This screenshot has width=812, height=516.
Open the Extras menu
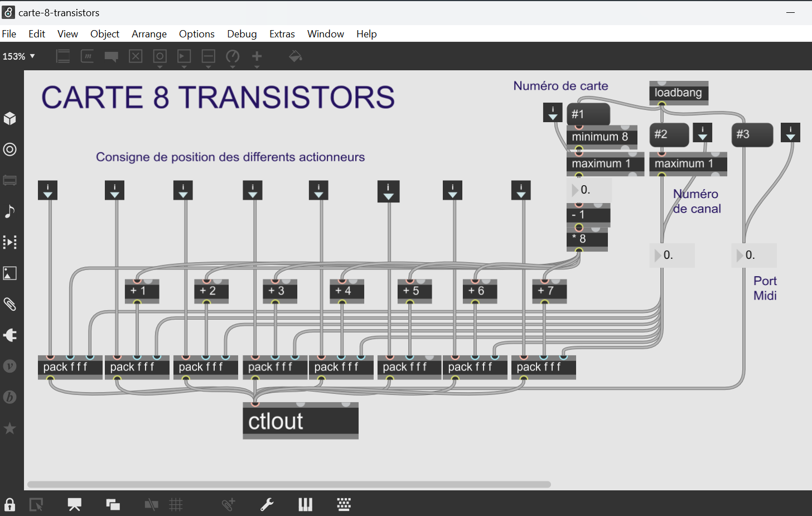pos(282,33)
